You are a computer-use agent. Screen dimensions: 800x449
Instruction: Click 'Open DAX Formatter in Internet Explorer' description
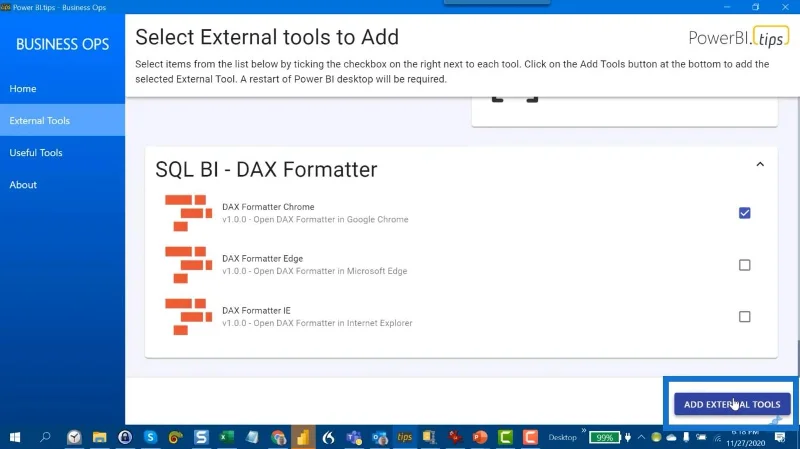(333, 323)
